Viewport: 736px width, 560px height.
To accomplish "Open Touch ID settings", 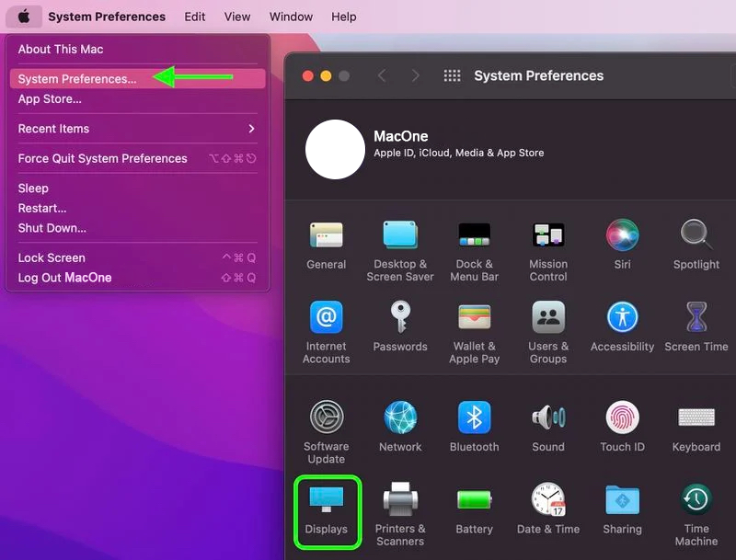I will click(x=623, y=427).
